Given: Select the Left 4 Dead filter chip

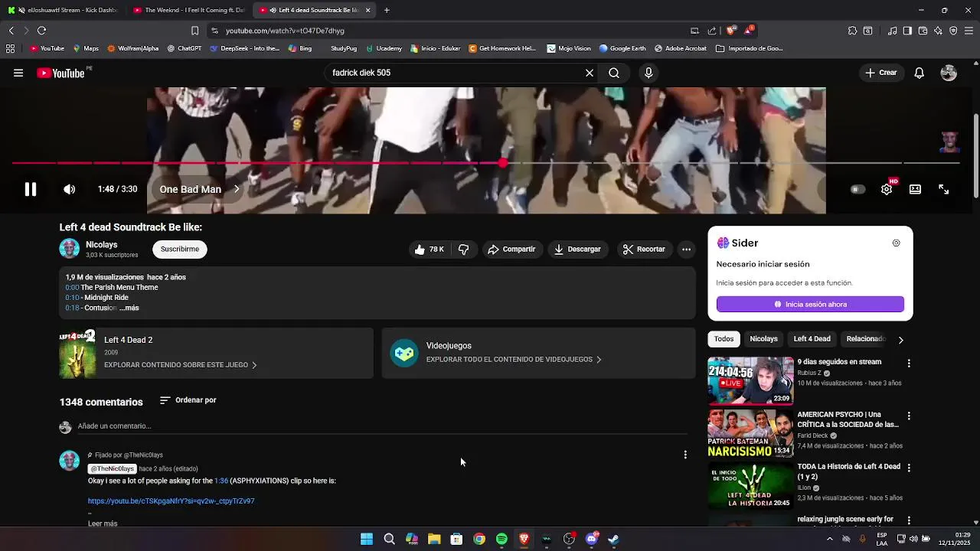Looking at the screenshot, I should point(812,339).
